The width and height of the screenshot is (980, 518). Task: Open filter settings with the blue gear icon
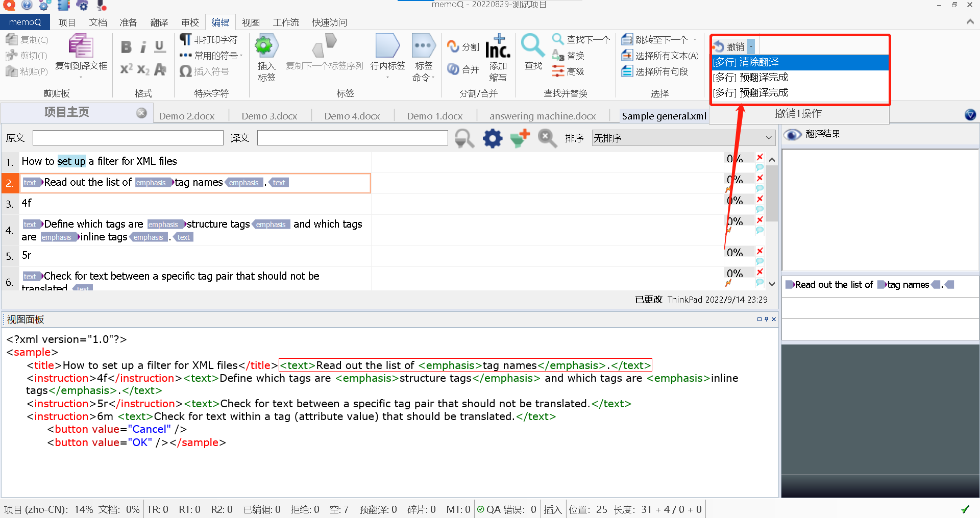493,138
